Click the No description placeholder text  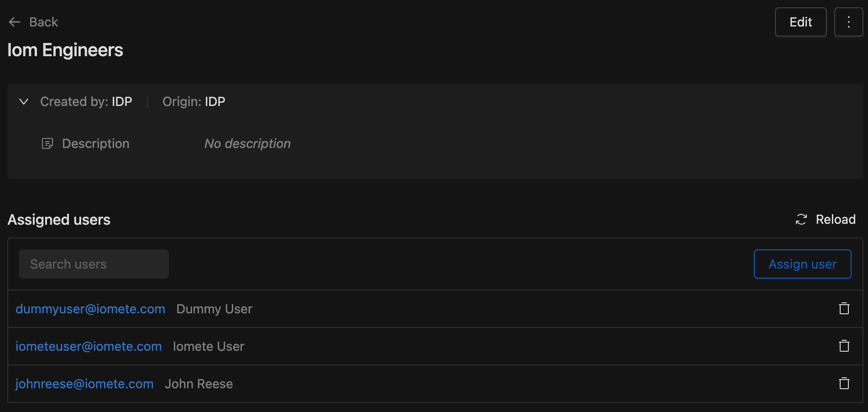(x=247, y=143)
